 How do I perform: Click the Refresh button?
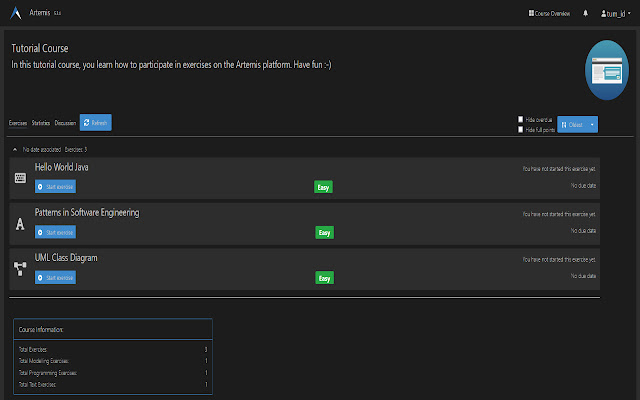(x=96, y=122)
